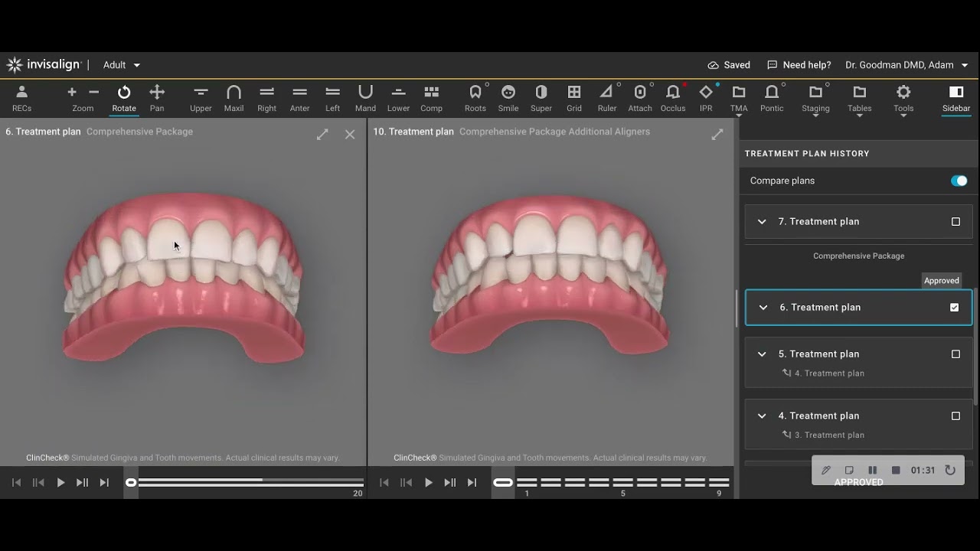Show the Mand view
Viewport: 980px width, 551px height.
click(x=365, y=98)
